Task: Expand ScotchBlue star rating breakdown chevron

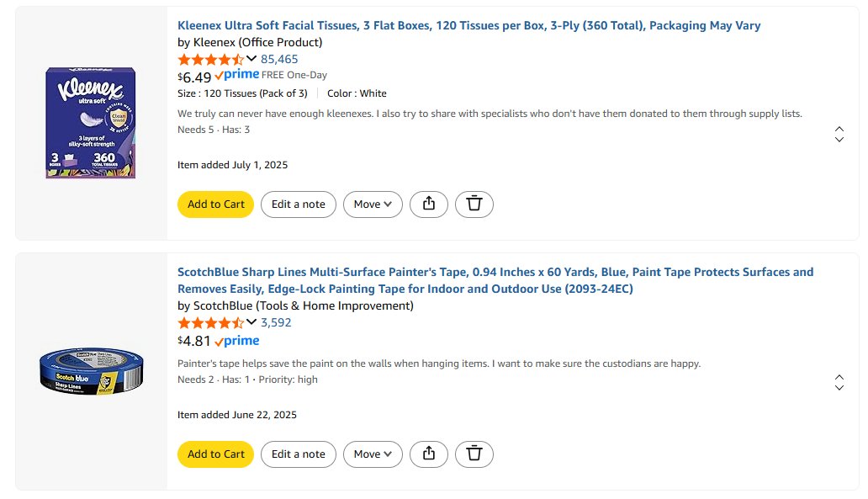Action: pyautogui.click(x=251, y=321)
